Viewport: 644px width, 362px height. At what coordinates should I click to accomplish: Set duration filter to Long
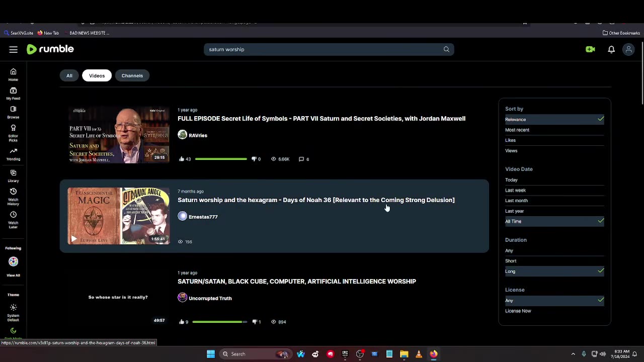pyautogui.click(x=554, y=271)
